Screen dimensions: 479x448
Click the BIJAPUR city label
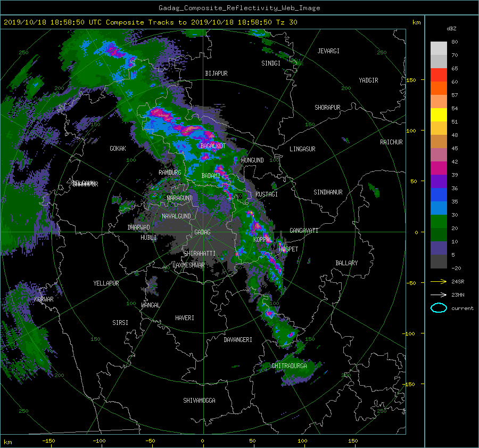[x=216, y=74]
